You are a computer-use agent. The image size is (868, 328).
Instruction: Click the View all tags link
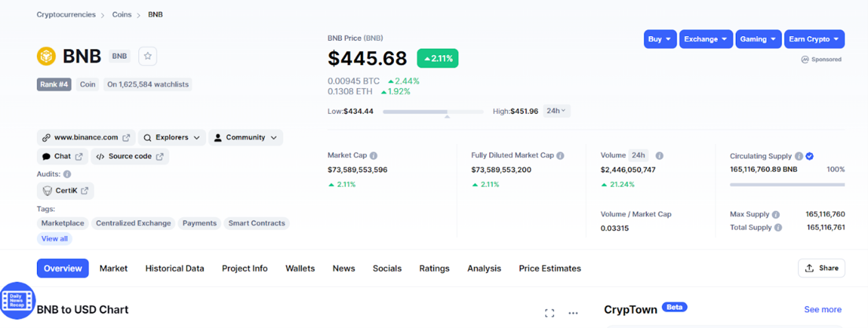point(55,239)
